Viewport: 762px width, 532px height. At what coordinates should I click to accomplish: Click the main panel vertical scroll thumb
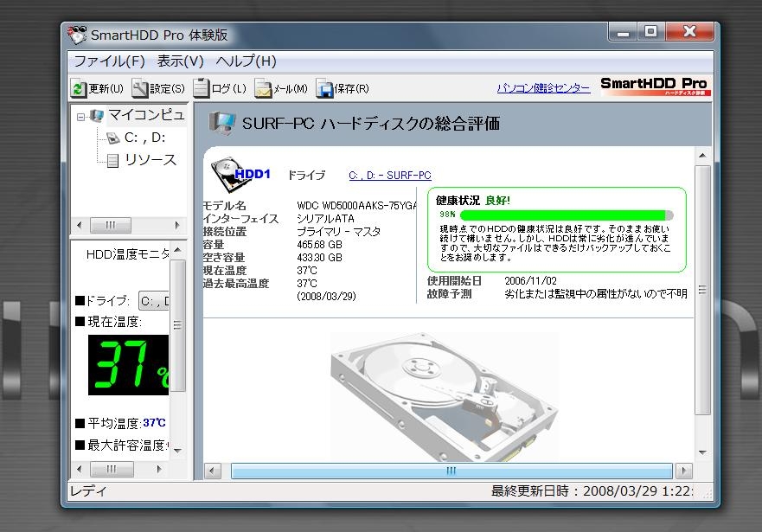click(x=702, y=290)
